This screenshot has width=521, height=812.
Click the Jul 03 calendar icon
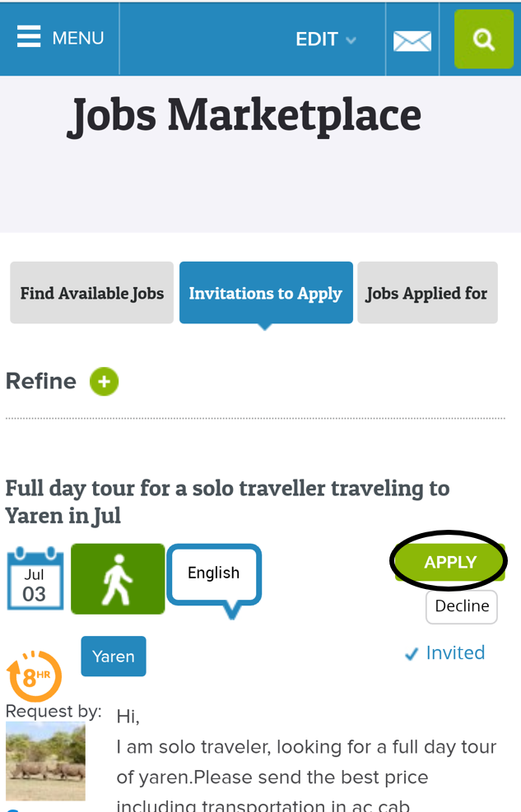[35, 579]
